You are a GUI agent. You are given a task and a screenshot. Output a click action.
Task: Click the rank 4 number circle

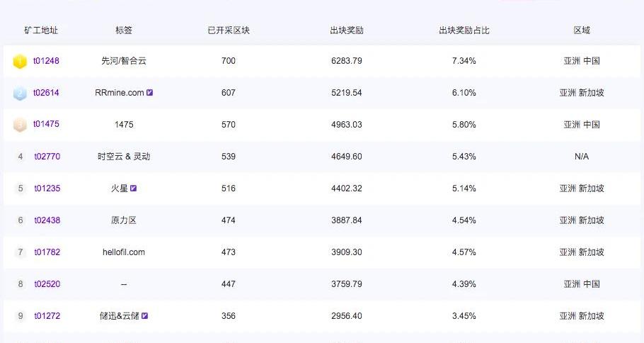tap(21, 157)
